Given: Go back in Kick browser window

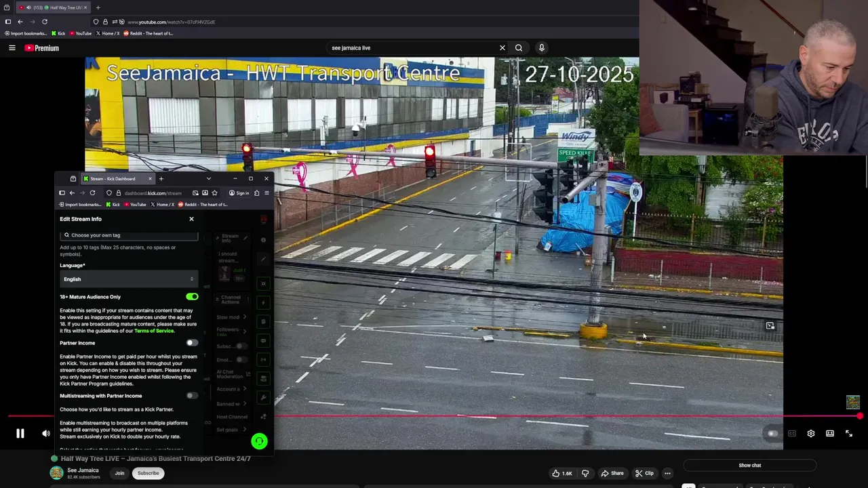Looking at the screenshot, I should pos(72,193).
